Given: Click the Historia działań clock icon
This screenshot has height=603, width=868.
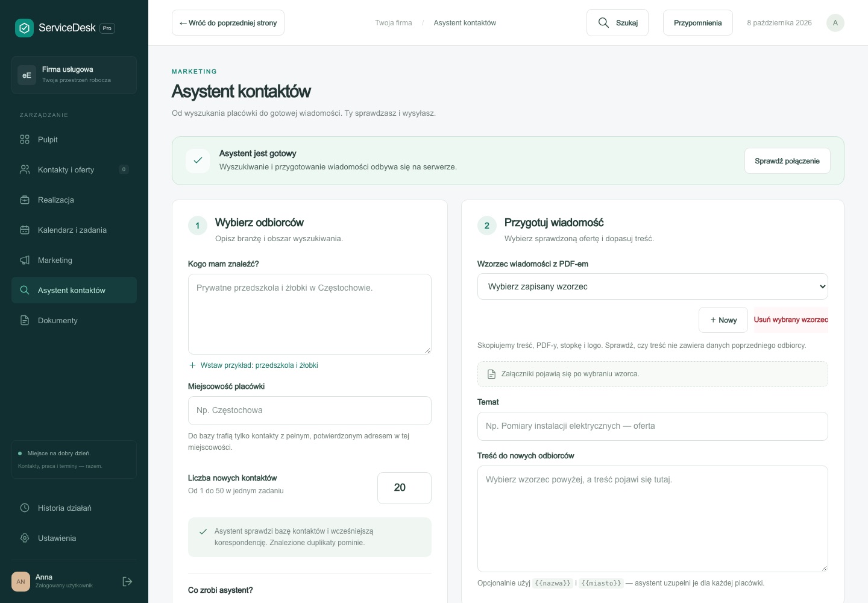Looking at the screenshot, I should tap(25, 508).
